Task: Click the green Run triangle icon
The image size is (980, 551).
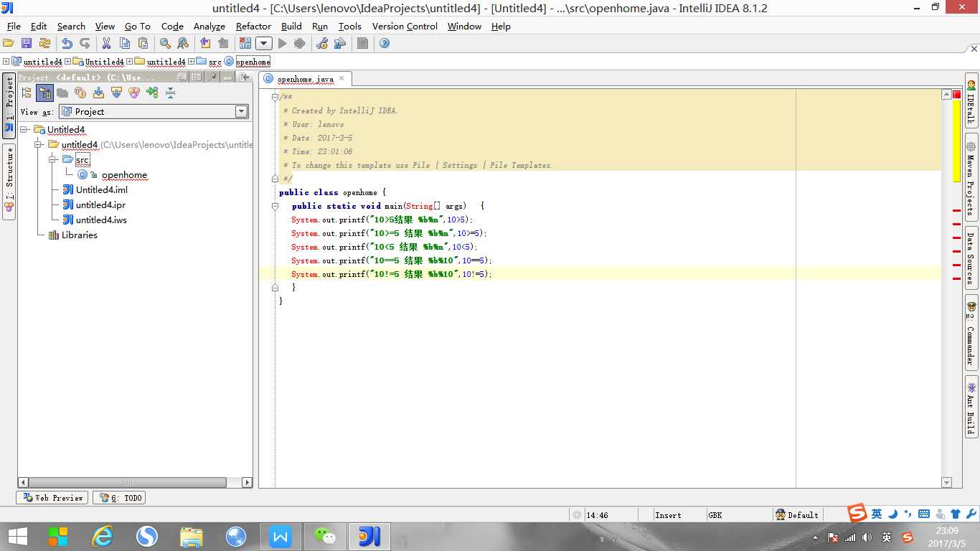Action: click(x=282, y=44)
